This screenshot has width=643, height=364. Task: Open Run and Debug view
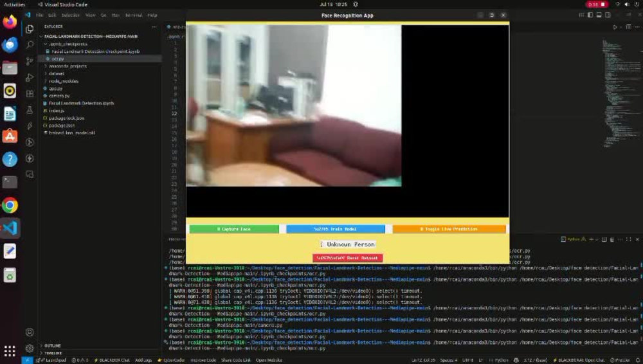coord(30,77)
